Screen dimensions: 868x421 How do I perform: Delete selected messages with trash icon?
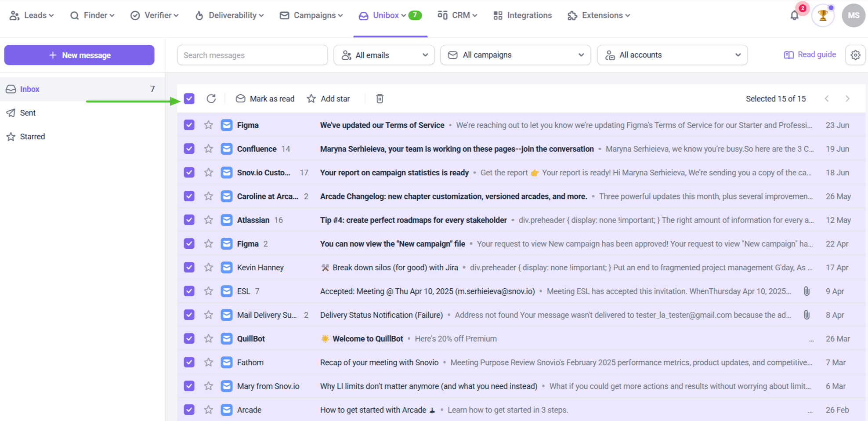(x=380, y=99)
